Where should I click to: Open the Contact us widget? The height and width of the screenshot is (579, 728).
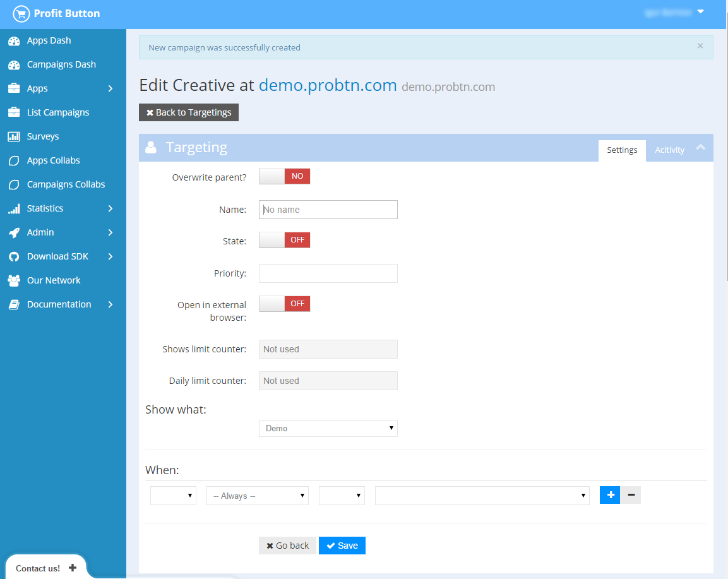tap(46, 568)
